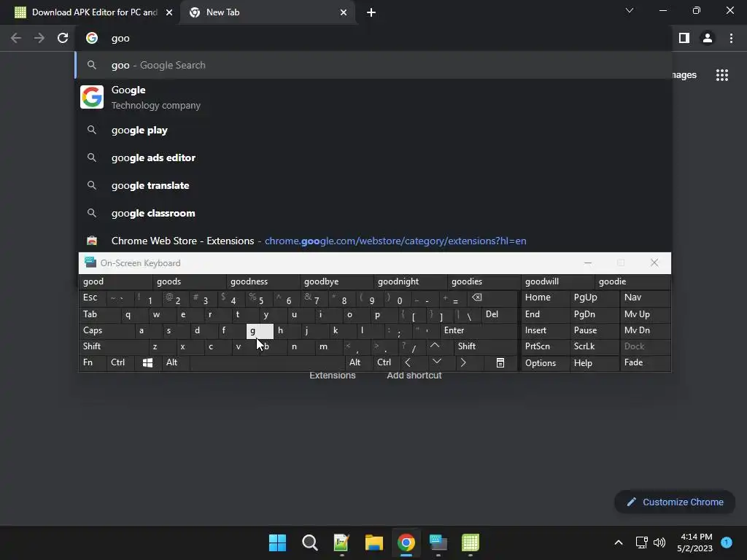This screenshot has height=560, width=747.
Task: Open Chrome's three-dot menu
Action: pyautogui.click(x=731, y=38)
